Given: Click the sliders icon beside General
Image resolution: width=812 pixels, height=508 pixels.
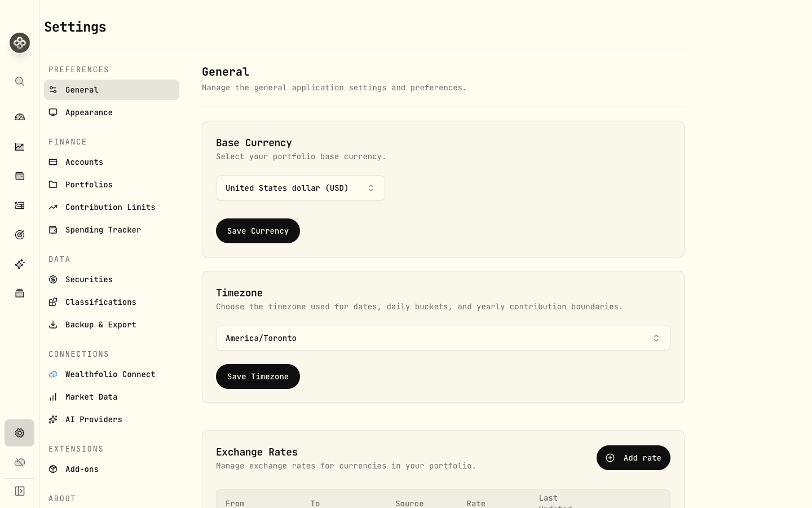Looking at the screenshot, I should click(x=53, y=90).
